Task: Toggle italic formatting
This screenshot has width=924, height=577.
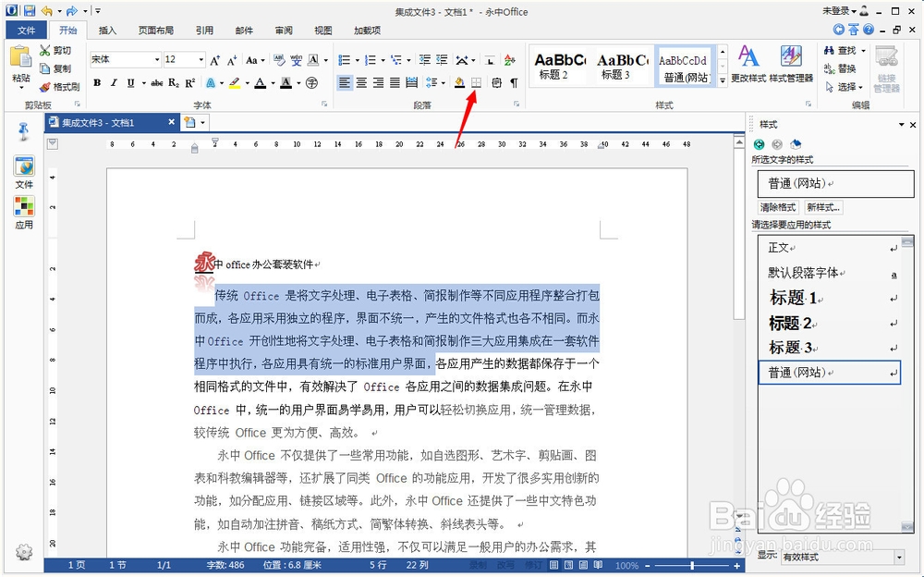Action: [114, 82]
